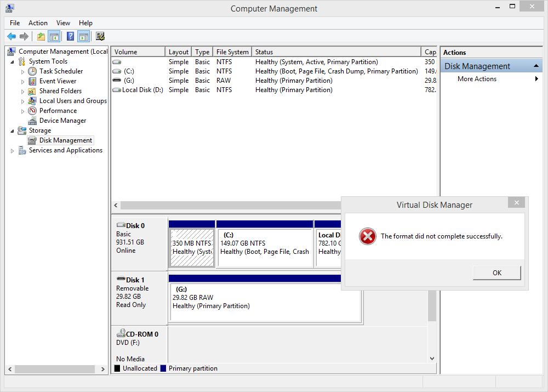The image size is (548, 392).
Task: Toggle the console tree pane icon
Action: [55, 36]
